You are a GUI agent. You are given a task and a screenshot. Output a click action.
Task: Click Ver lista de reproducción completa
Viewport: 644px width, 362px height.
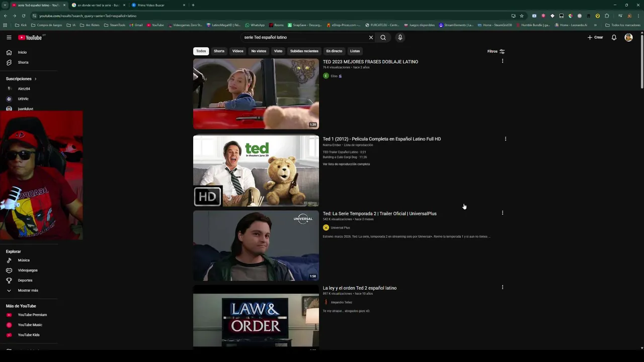[x=346, y=164]
